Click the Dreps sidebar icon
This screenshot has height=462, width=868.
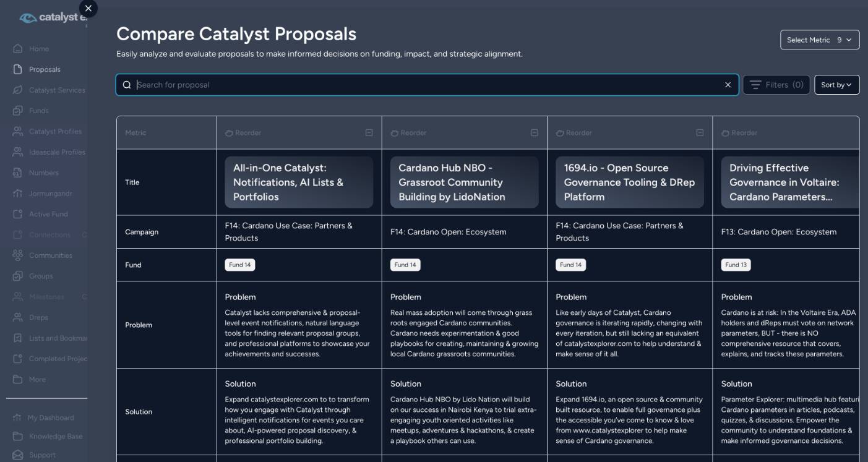[18, 317]
